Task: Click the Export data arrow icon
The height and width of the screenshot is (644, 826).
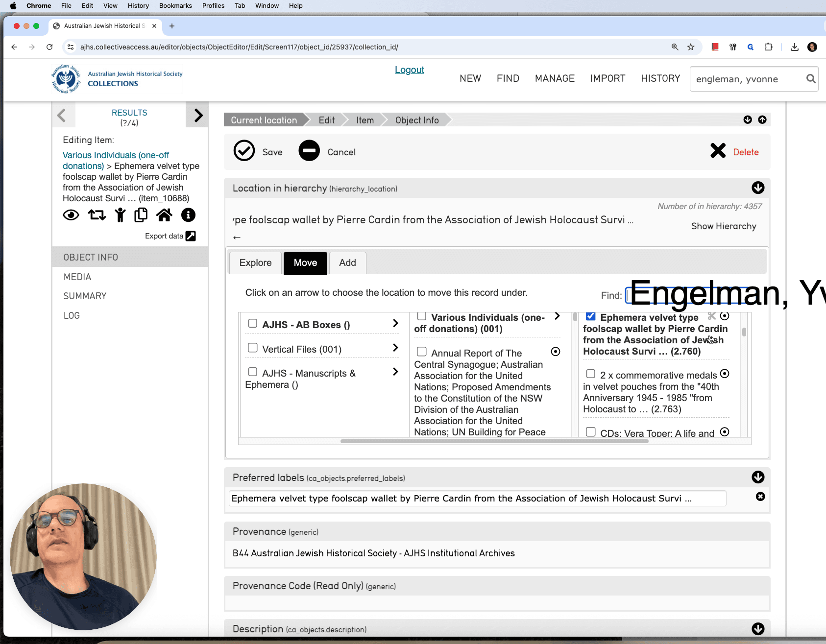Action: click(191, 236)
